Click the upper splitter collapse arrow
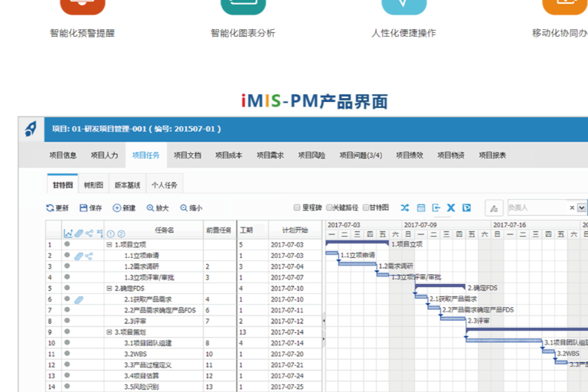 [x=324, y=321]
